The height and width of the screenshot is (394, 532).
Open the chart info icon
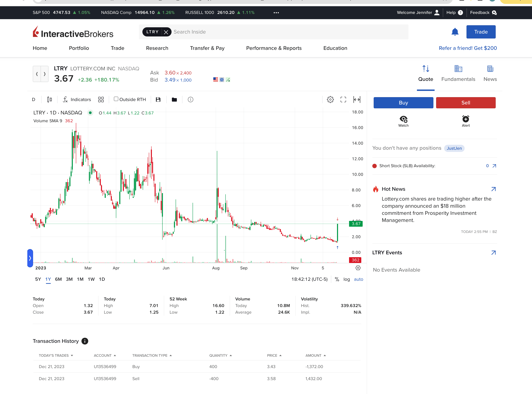(x=190, y=100)
